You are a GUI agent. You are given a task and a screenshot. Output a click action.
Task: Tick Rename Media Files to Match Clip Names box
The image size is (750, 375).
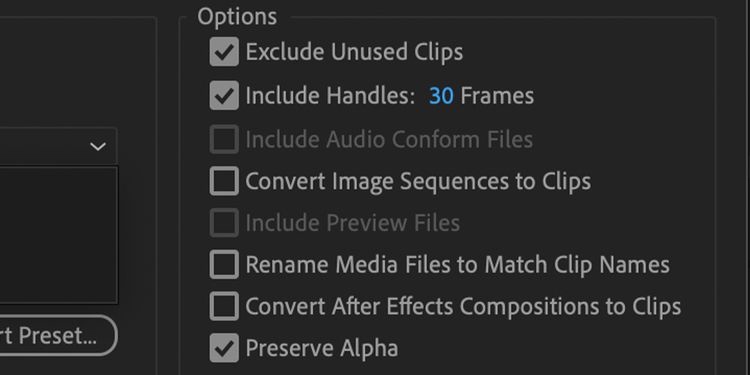tap(224, 264)
